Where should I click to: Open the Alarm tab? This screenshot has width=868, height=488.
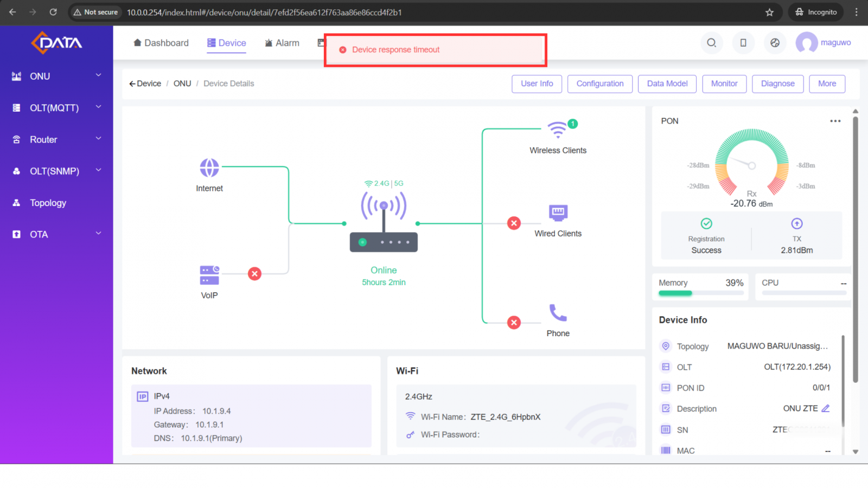282,43
